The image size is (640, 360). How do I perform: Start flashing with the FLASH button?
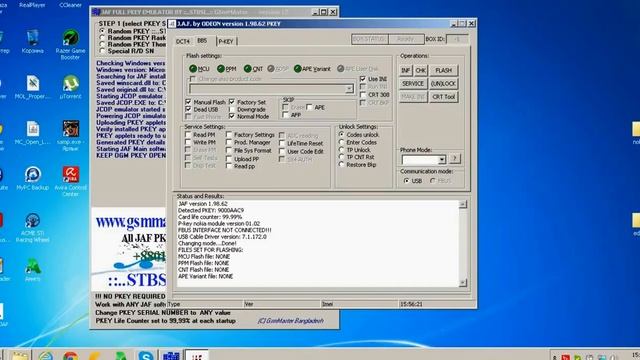pyautogui.click(x=444, y=71)
